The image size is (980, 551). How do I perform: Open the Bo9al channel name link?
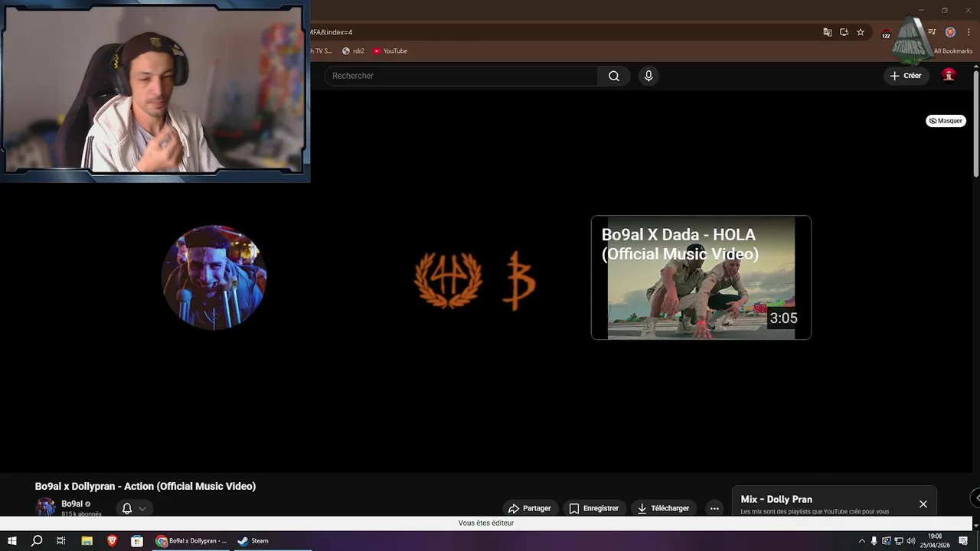[72, 504]
